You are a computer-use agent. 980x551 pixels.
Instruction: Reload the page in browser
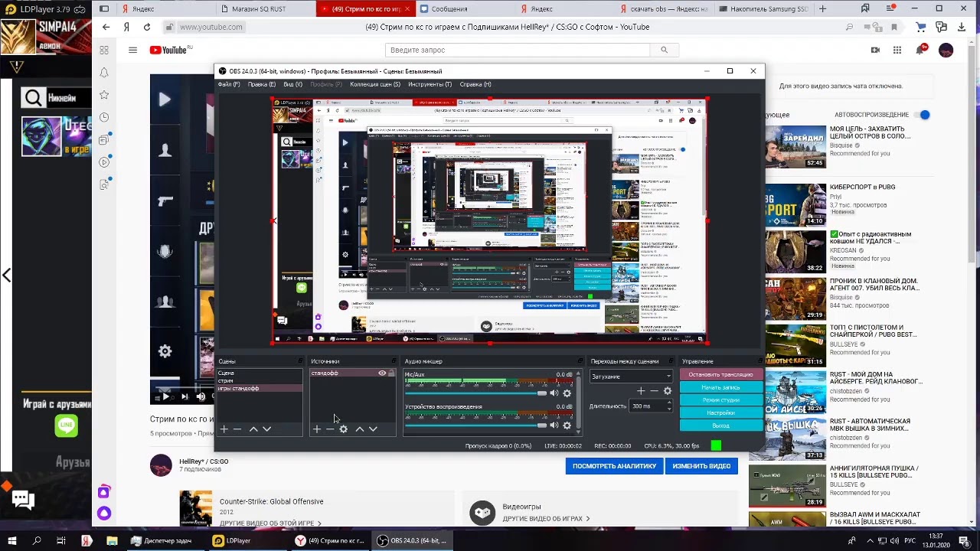pos(148,27)
